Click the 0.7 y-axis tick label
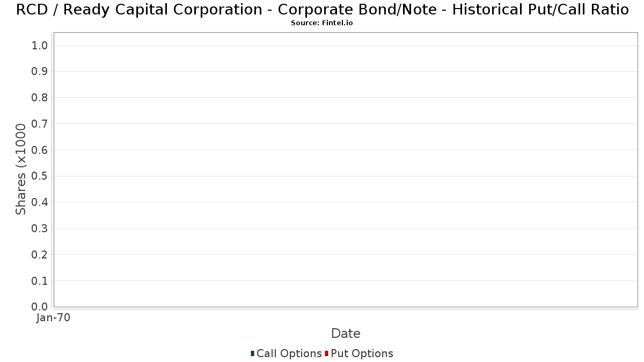 pos(40,124)
